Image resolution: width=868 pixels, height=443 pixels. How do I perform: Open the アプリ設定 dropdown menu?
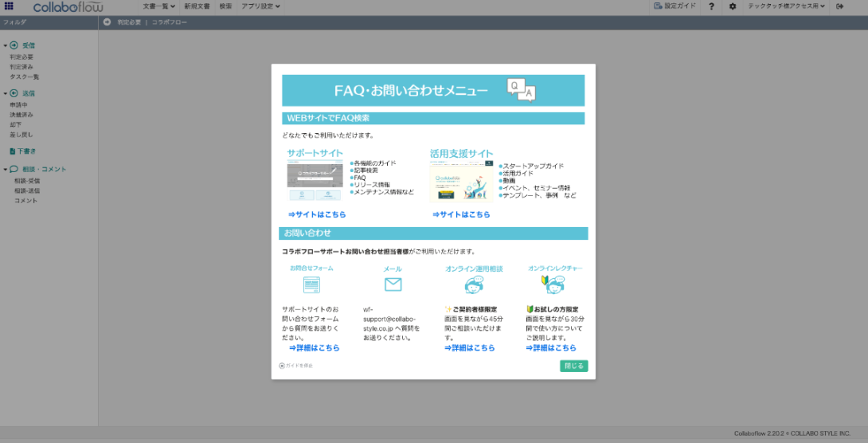pos(260,6)
